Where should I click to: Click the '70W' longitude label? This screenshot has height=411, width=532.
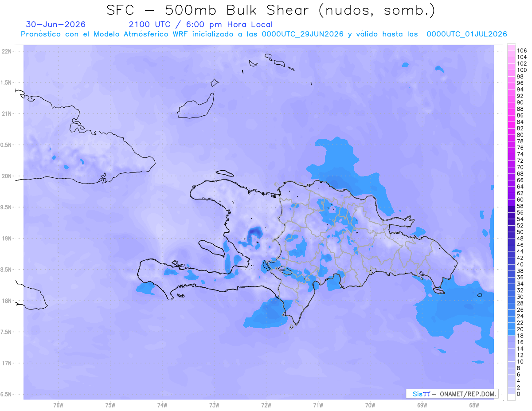[370, 405]
